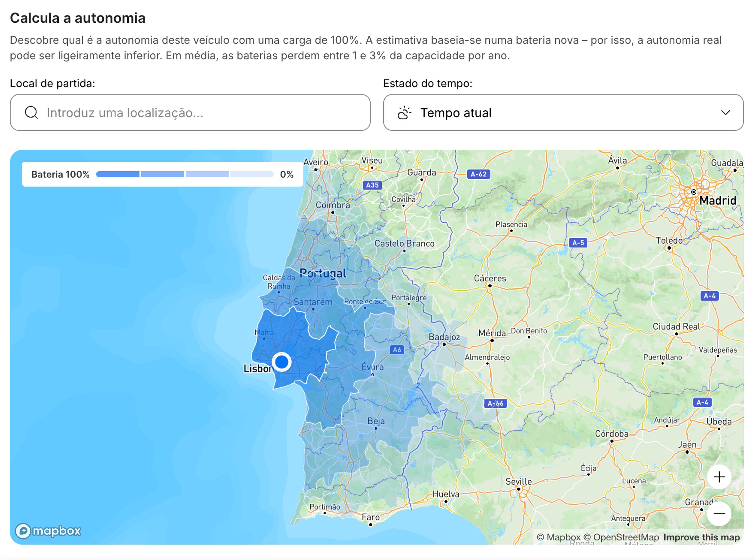Click the Mérida city label
Viewport: 754px width, 560px height.
492,333
